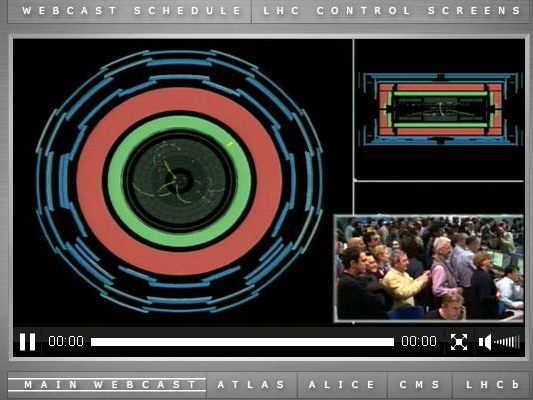Pause the webcast video
The image size is (533, 400).
point(28,342)
